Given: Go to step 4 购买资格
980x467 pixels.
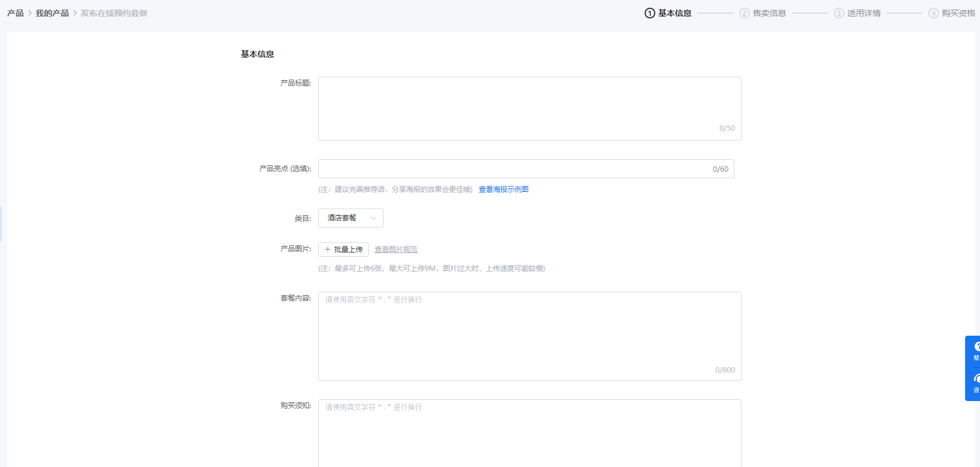Looking at the screenshot, I should [x=952, y=13].
